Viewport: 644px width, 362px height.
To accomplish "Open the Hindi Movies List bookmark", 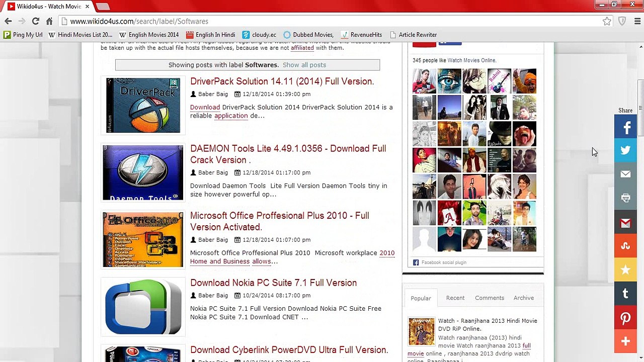I will (80, 35).
